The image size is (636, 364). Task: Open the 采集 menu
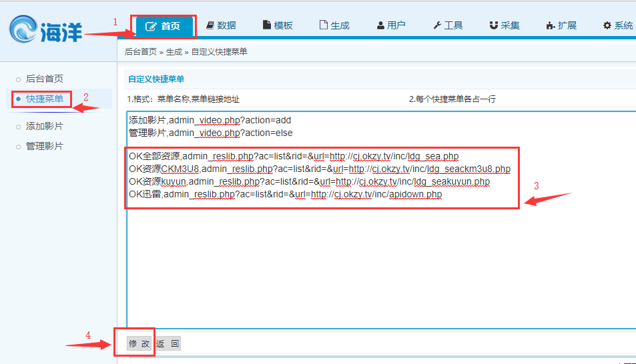(505, 25)
